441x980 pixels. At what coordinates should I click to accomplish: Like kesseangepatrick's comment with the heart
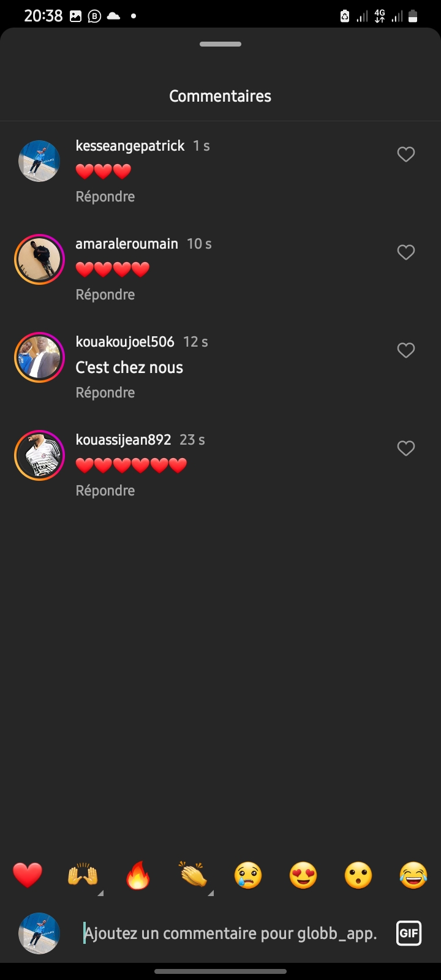[406, 154]
